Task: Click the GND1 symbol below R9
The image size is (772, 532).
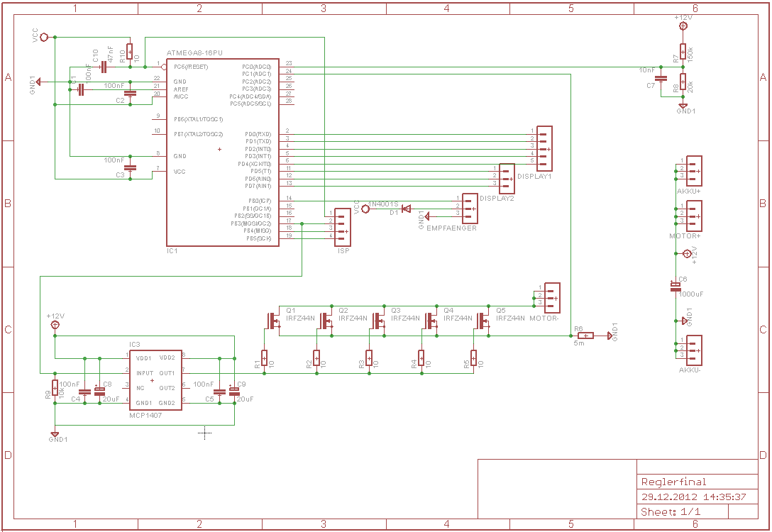Action: (x=55, y=434)
